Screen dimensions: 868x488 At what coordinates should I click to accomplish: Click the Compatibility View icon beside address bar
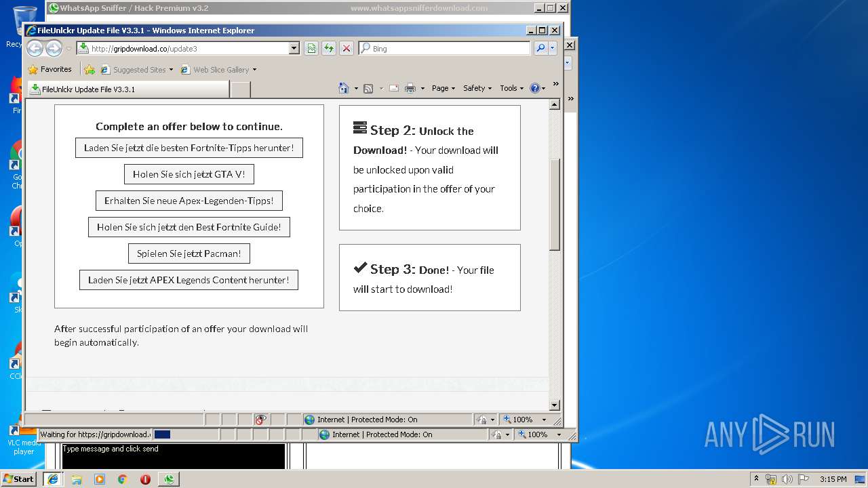click(311, 48)
